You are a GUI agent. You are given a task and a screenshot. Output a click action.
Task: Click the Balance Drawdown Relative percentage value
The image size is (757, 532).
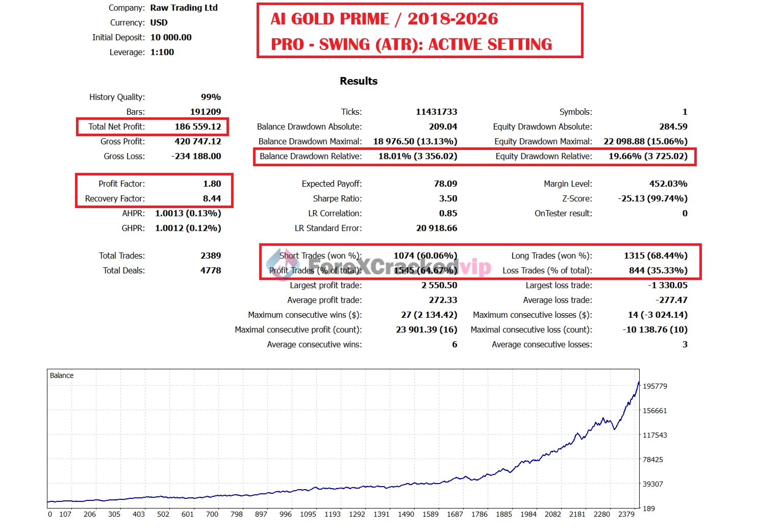(x=417, y=156)
